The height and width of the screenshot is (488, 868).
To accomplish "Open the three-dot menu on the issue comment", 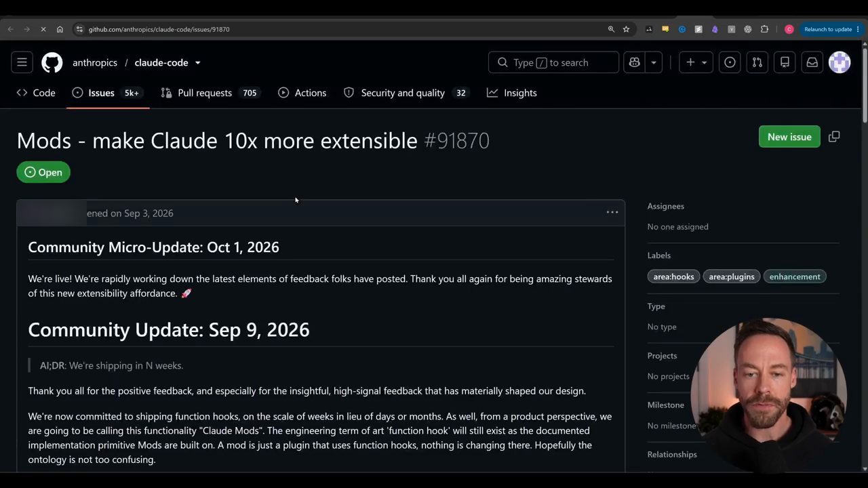I will tap(612, 212).
